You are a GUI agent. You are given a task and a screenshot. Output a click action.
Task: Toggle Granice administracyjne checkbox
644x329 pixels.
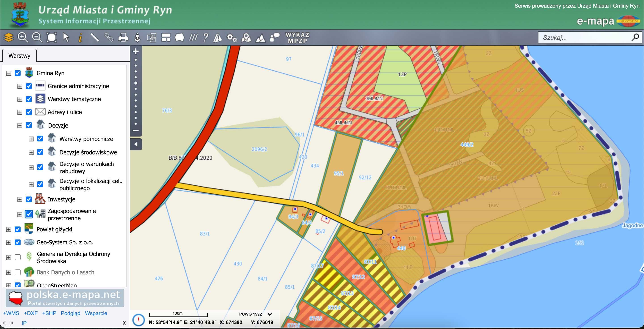click(x=29, y=86)
